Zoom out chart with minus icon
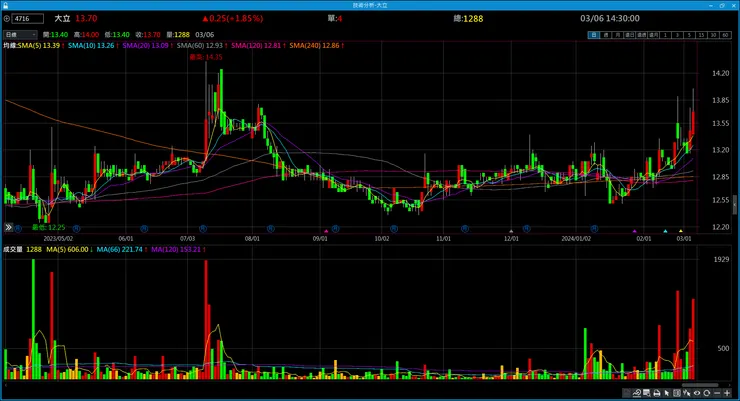The height and width of the screenshot is (401, 740). pyautogui.click(x=717, y=393)
